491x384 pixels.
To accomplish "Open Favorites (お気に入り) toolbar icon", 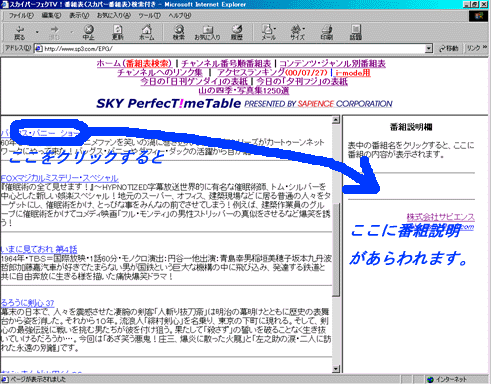I will pos(207,32).
